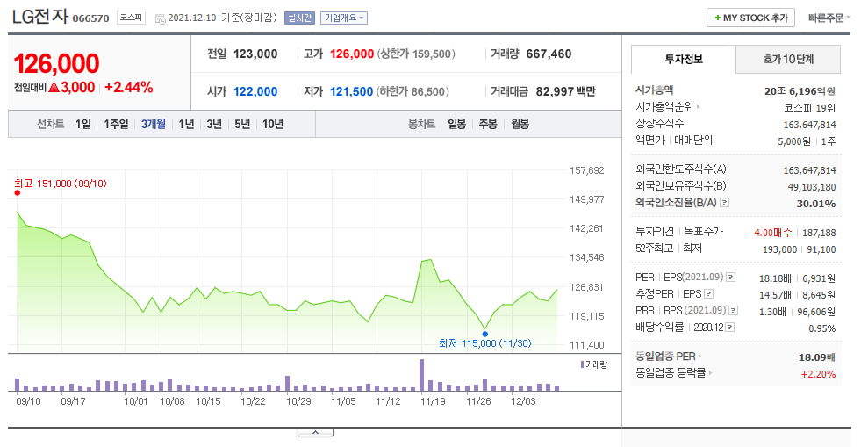Click the 실시간 realtime badge
The height and width of the screenshot is (447, 868).
(x=299, y=18)
